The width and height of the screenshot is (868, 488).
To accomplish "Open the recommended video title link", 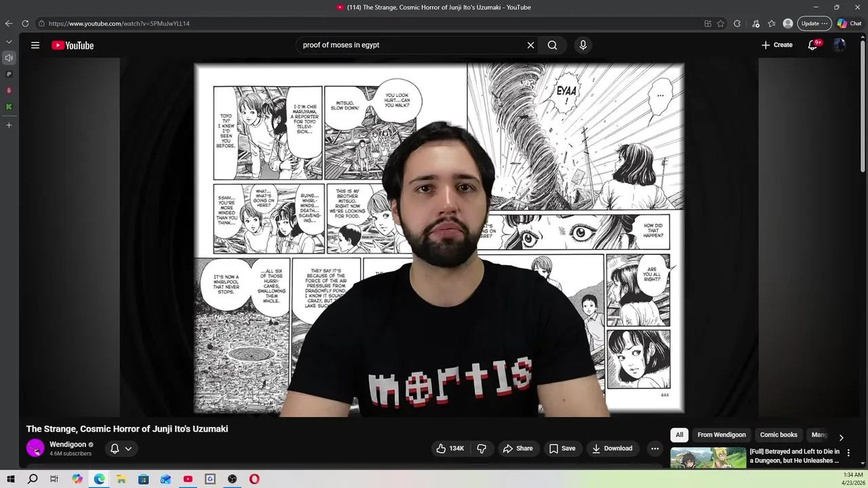I will coord(795,456).
